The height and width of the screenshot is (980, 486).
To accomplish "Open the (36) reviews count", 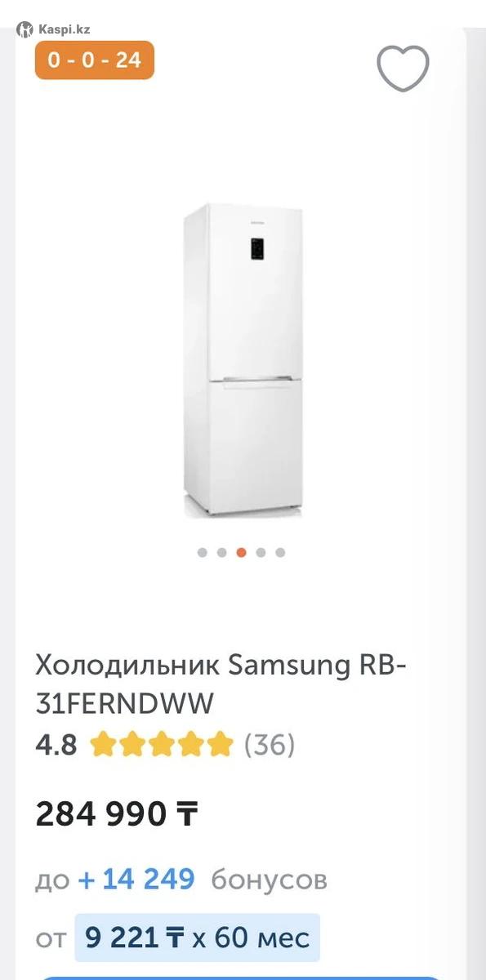I will (270, 744).
